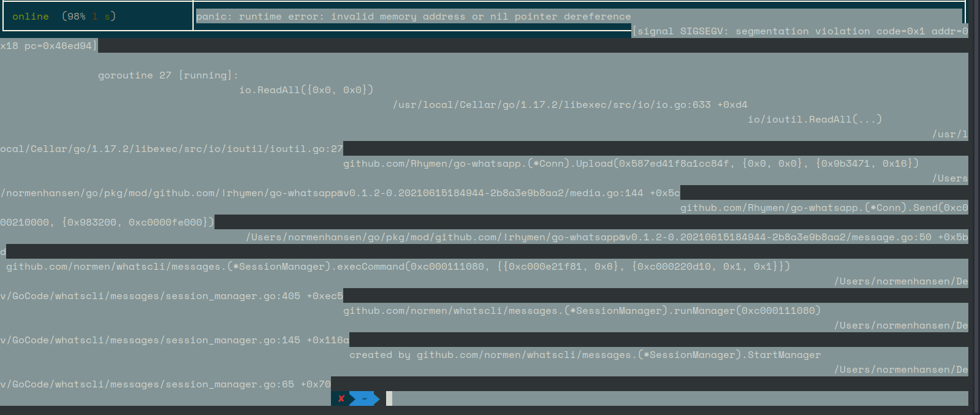
Task: Click the 'goroutine 27 [running]:' line
Action: (x=169, y=75)
